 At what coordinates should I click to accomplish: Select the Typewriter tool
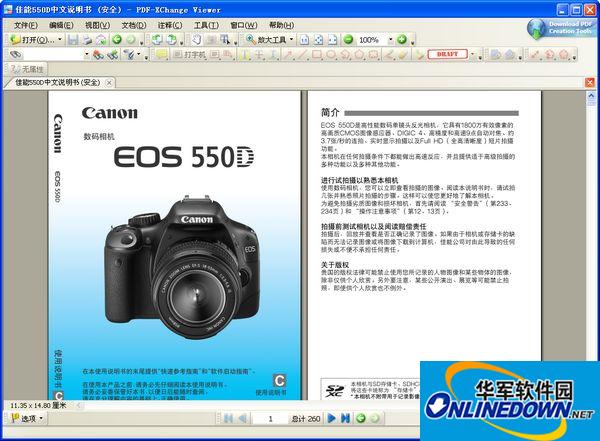coord(190,55)
